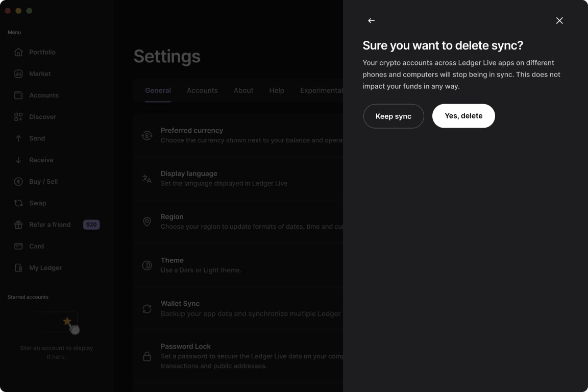Select the Discover grid icon

pos(18,117)
